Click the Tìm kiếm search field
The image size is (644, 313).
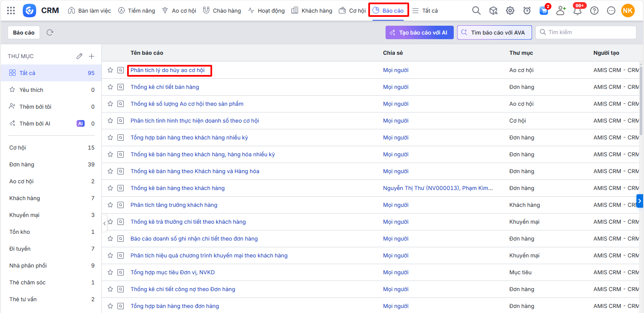pos(589,32)
